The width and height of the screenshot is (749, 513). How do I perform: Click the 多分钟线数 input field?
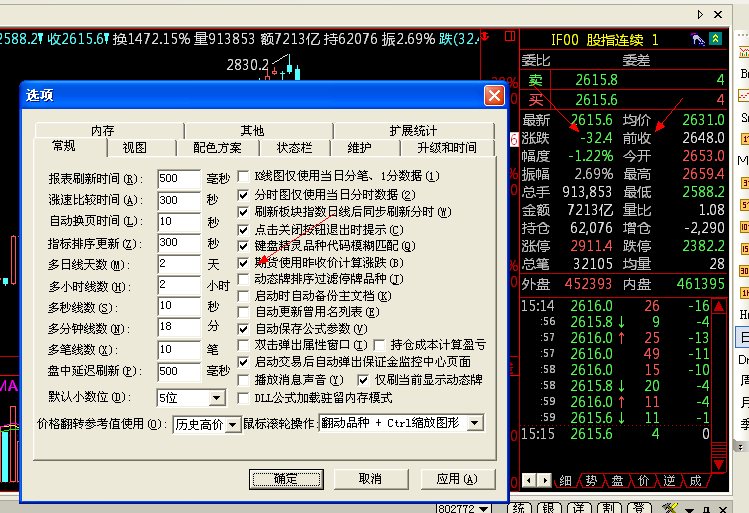179,327
